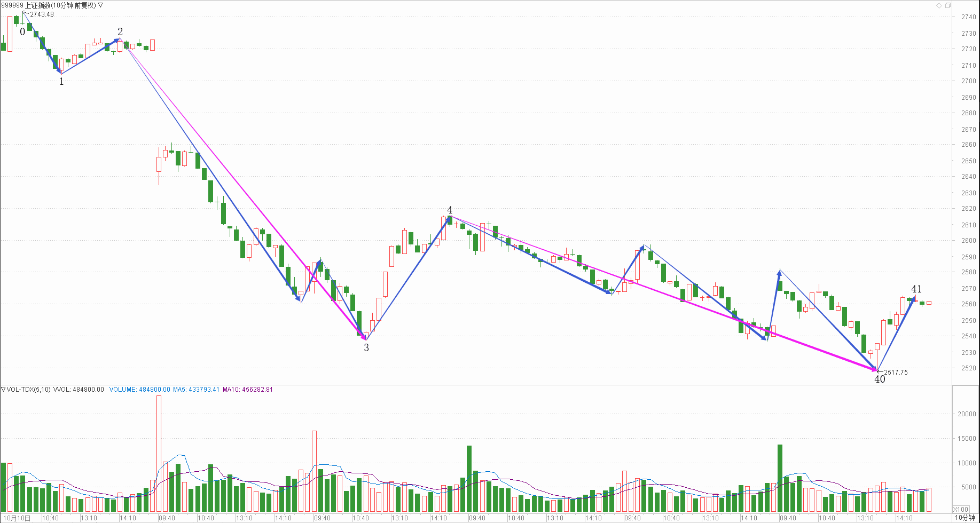Open dropdown triangle after 上证指数 title

101,5
